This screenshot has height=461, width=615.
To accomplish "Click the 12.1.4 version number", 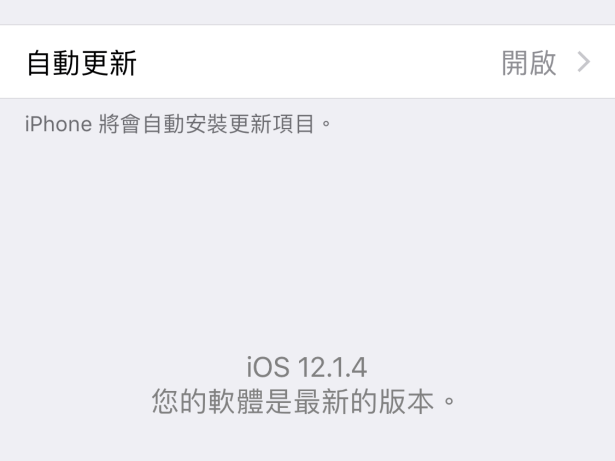I will 333,368.
